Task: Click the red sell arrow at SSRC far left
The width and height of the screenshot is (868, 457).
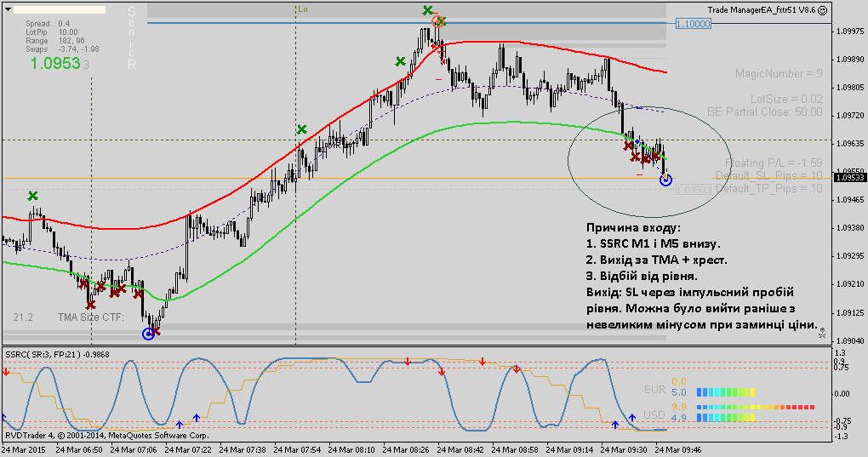Action: pos(6,372)
